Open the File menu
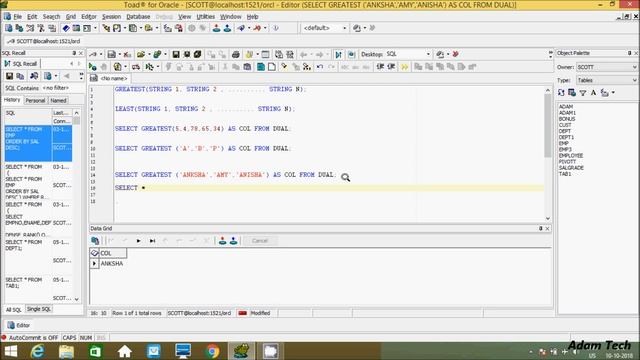The width and height of the screenshot is (640, 360). click(x=18, y=17)
